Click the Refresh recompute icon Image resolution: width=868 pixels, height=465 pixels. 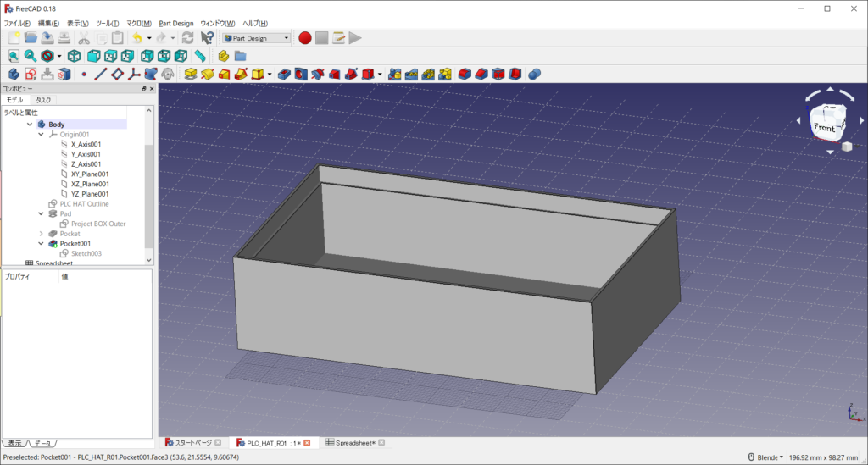point(187,38)
